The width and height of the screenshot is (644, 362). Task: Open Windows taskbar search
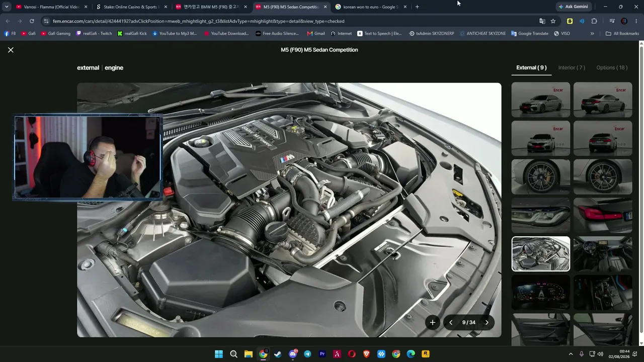233,354
